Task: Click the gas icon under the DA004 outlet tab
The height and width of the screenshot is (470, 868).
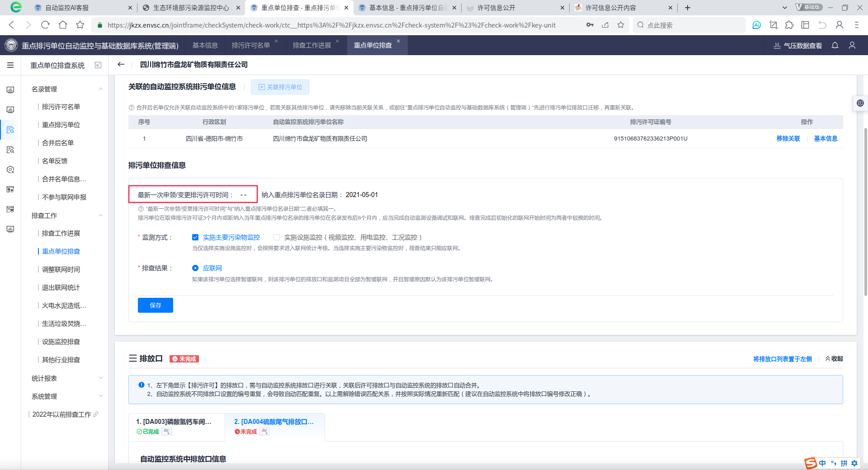Action: tap(265, 432)
